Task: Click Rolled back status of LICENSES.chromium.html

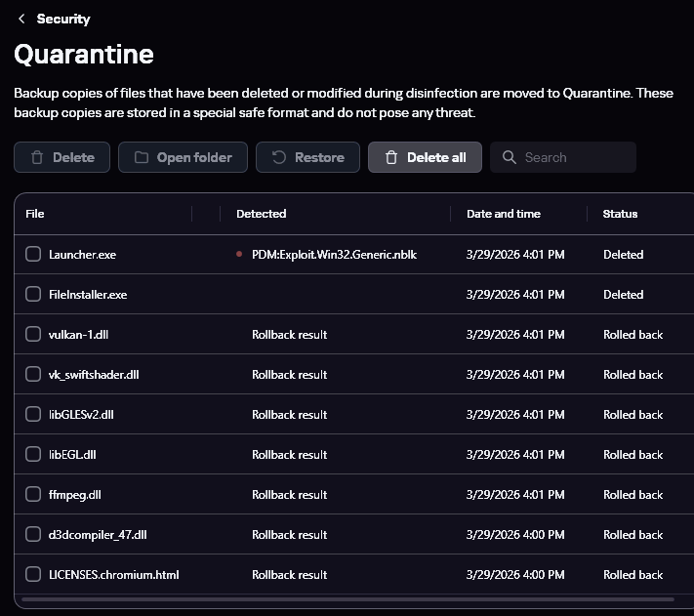Action: (x=633, y=574)
